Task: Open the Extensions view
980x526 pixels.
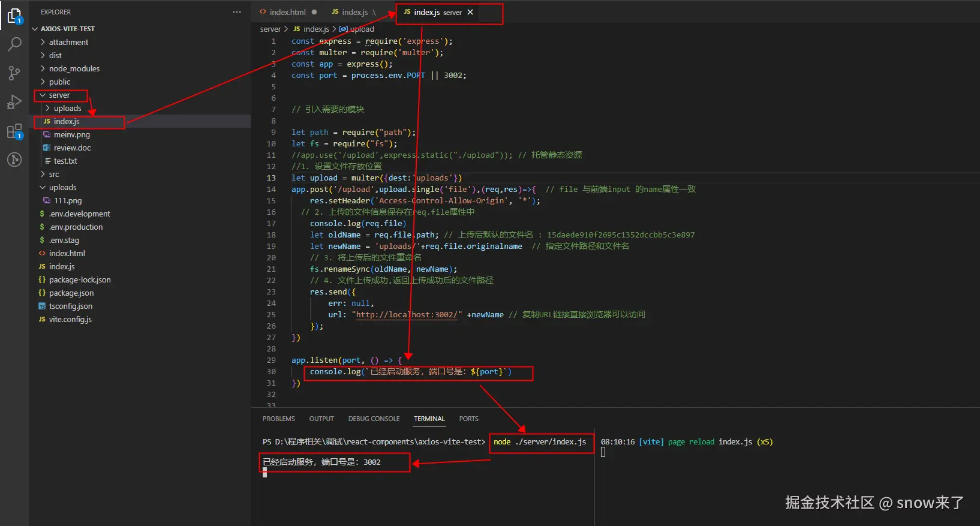Action: pyautogui.click(x=14, y=131)
